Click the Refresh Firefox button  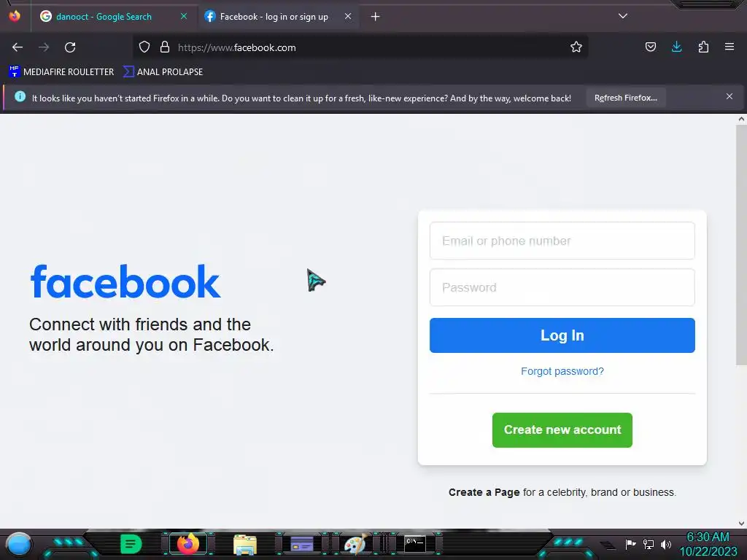coord(625,98)
